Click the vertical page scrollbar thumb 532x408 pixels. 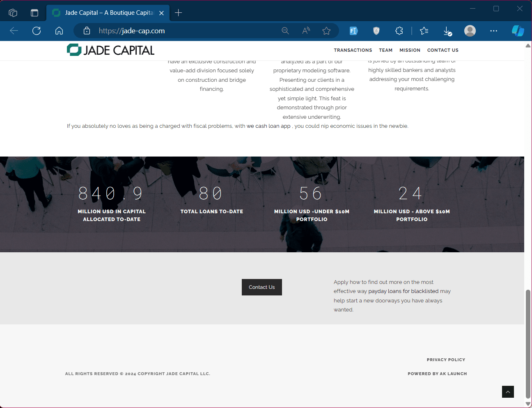[528, 344]
